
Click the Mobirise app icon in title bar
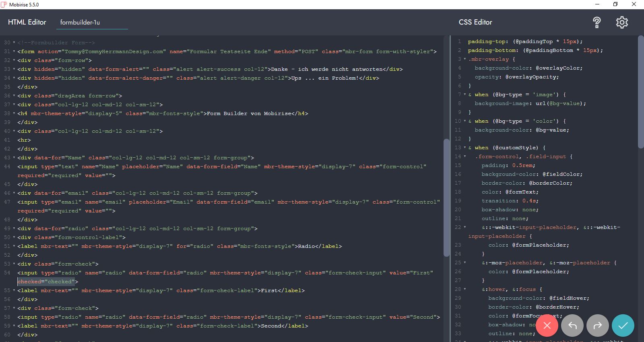pyautogui.click(x=4, y=4)
